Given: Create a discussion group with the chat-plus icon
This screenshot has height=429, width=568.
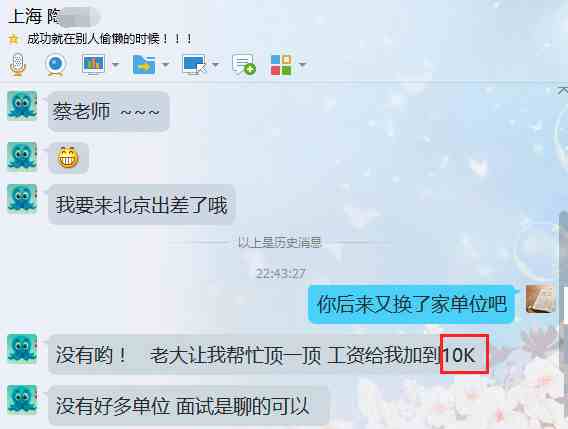Looking at the screenshot, I should 244,65.
